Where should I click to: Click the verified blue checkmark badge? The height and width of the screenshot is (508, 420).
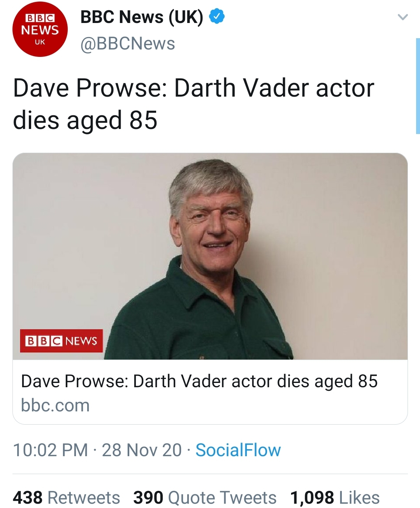217,16
